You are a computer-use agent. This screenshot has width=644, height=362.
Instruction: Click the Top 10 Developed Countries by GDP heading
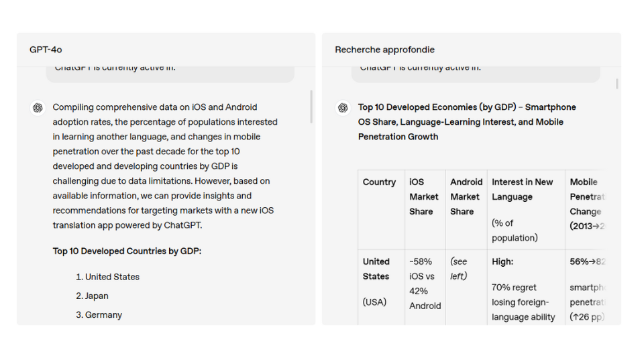coord(127,251)
